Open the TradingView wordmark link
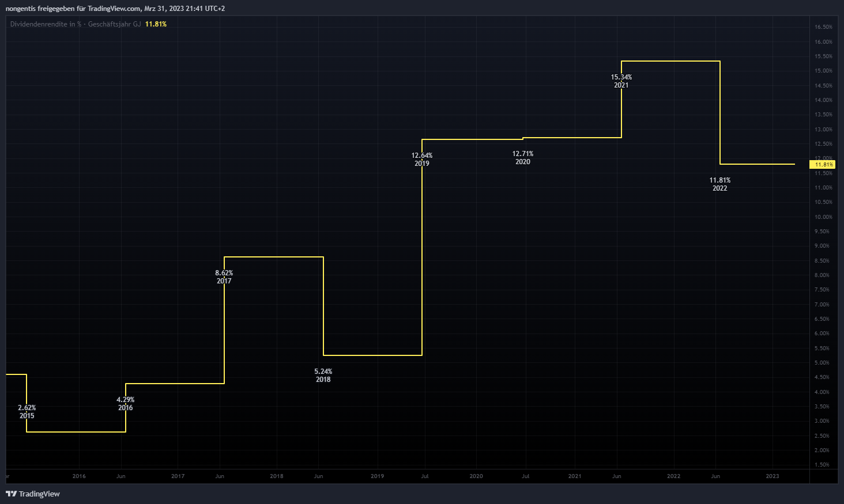The image size is (844, 504). (39, 494)
